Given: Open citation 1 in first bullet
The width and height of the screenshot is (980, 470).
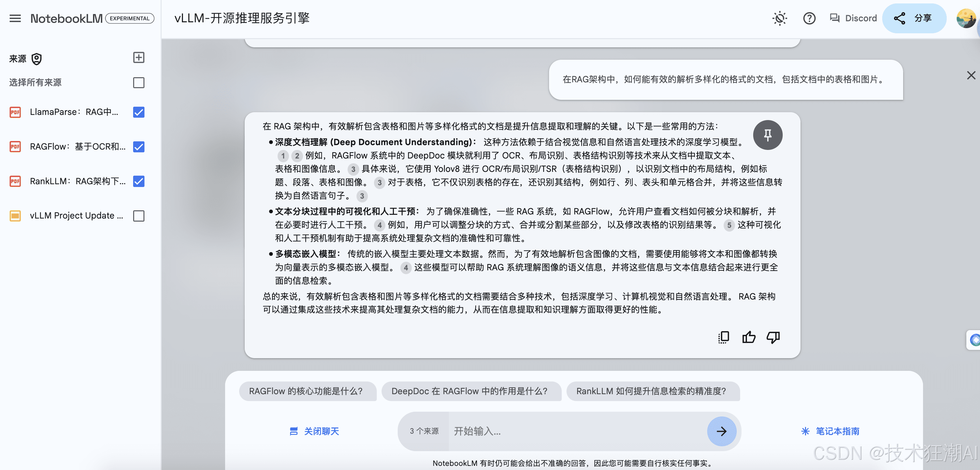Looking at the screenshot, I should pos(283,156).
